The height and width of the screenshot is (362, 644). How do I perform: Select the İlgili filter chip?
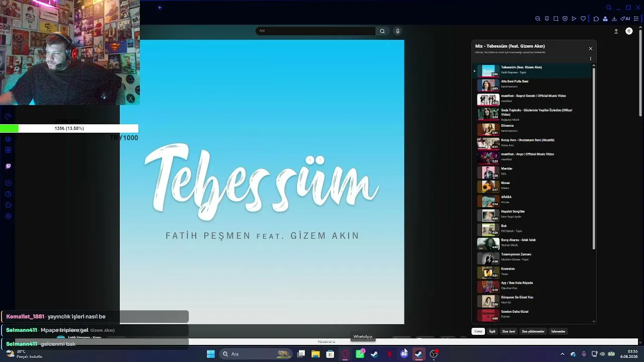(492, 331)
